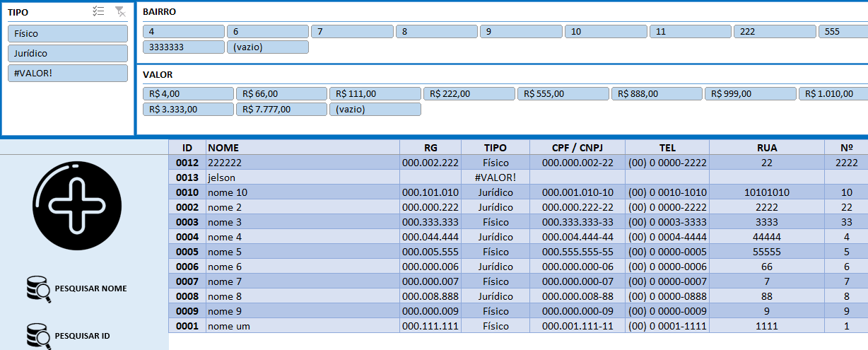Filter TIPO by the #VALOR! item
The height and width of the screenshot is (350, 868).
point(68,73)
